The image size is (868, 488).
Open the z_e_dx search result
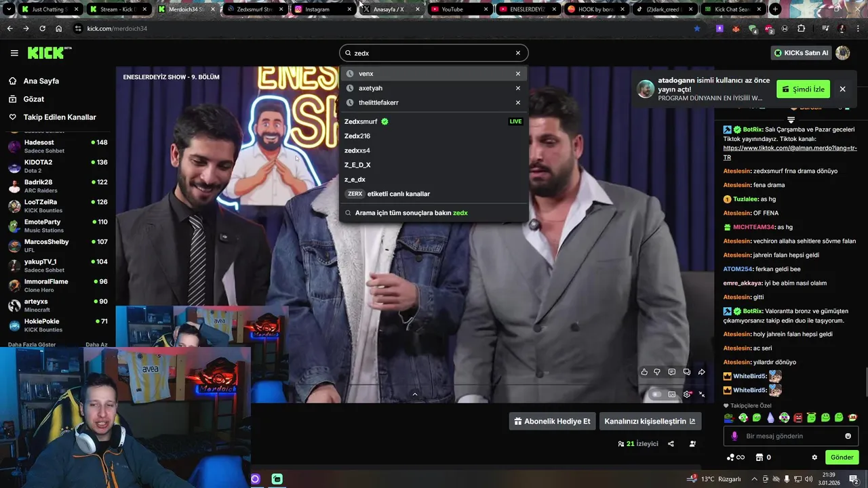click(433, 180)
